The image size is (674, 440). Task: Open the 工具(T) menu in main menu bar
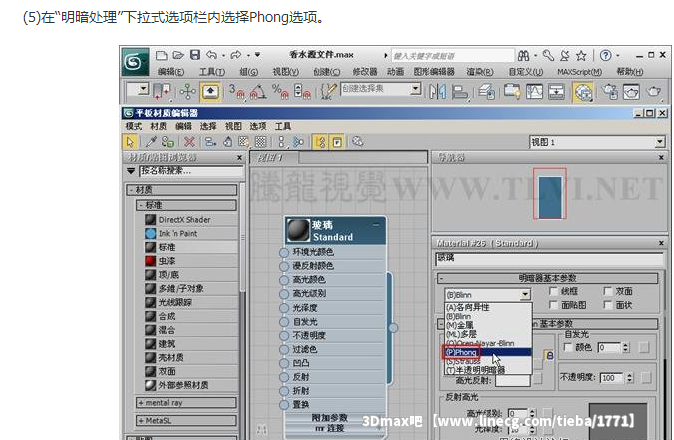(212, 72)
